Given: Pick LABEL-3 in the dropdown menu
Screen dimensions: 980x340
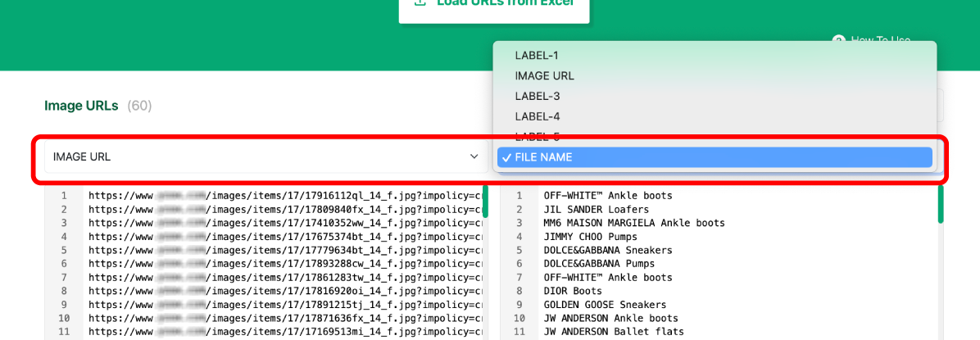Looking at the screenshot, I should point(537,97).
